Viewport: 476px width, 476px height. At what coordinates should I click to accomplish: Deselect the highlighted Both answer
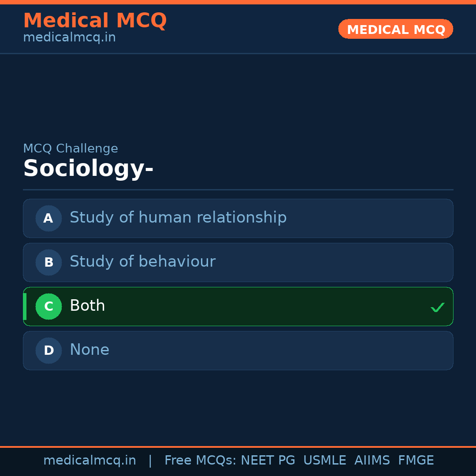point(238,306)
